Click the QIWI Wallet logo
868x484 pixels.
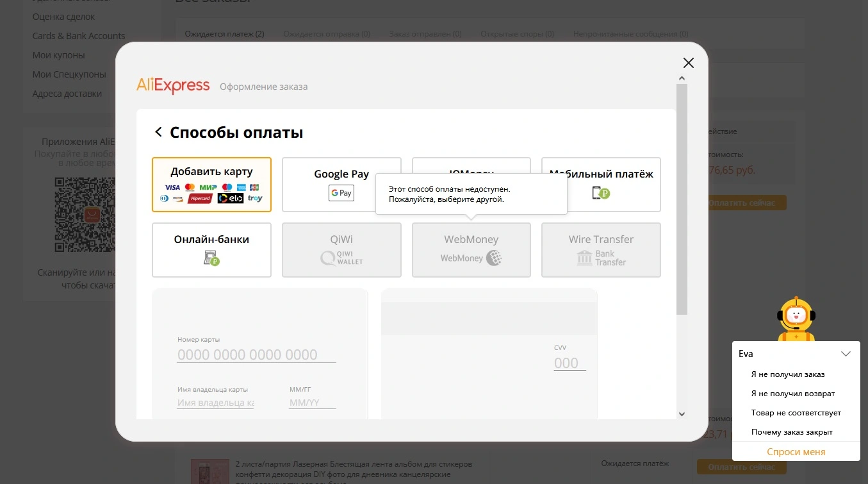coord(341,258)
